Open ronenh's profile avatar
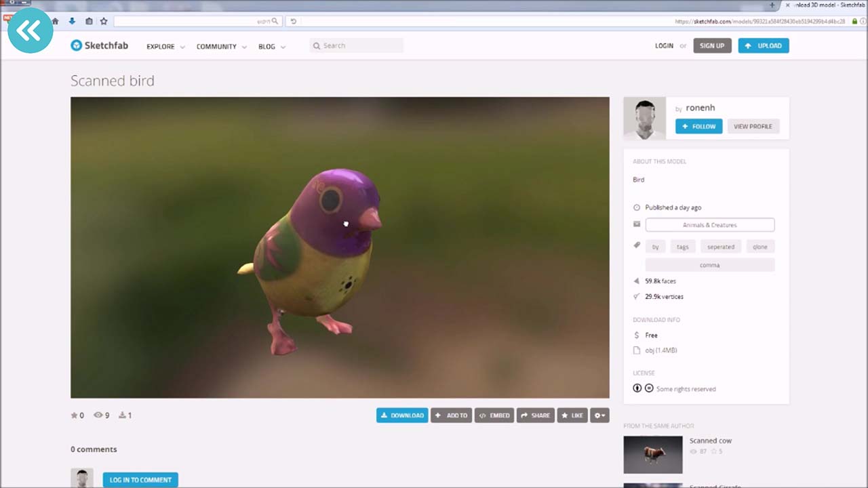The height and width of the screenshot is (488, 868). tap(644, 119)
